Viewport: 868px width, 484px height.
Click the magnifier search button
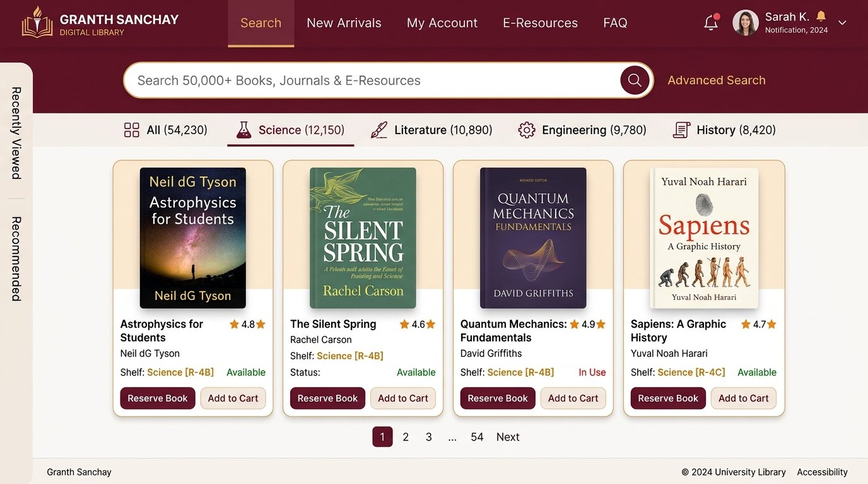pos(635,80)
